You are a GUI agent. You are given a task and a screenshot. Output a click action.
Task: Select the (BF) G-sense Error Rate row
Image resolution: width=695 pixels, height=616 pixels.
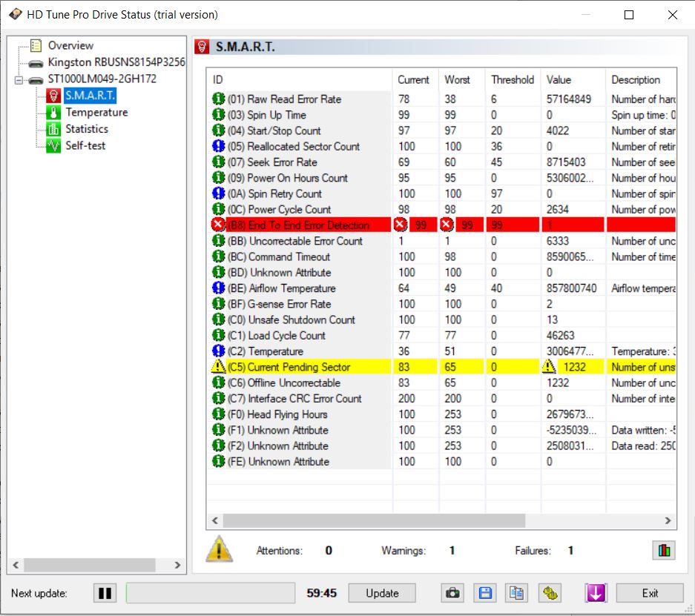click(444, 304)
